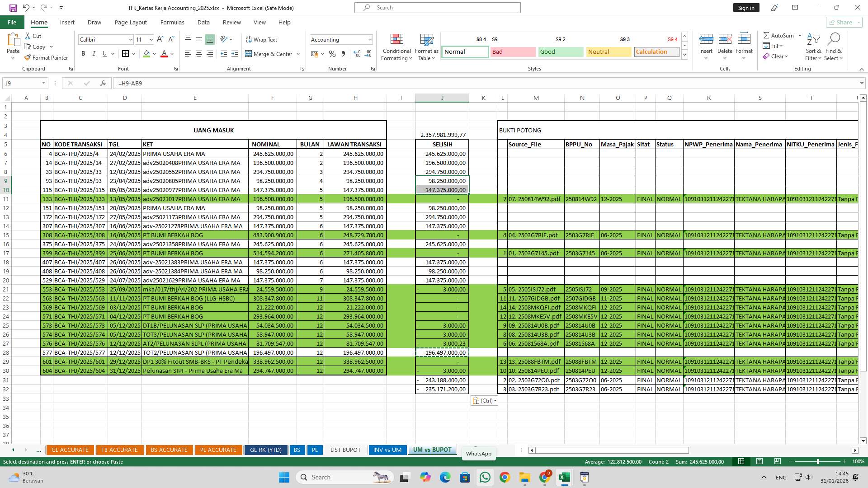This screenshot has width=868, height=488.
Task: Toggle italic formatting
Action: tap(94, 53)
